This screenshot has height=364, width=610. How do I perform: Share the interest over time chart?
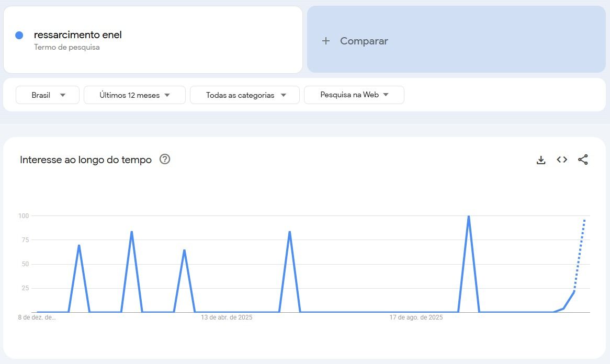click(583, 160)
